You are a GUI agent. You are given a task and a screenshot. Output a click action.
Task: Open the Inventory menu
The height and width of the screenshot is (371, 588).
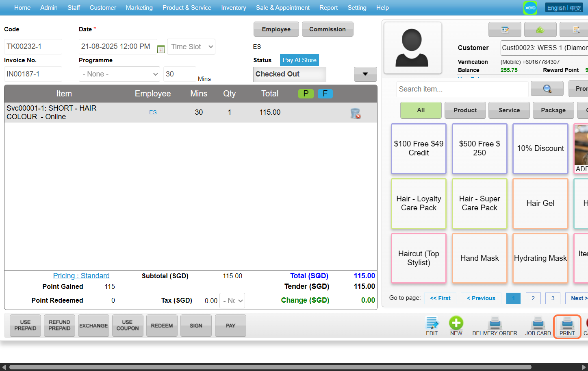[x=233, y=8]
